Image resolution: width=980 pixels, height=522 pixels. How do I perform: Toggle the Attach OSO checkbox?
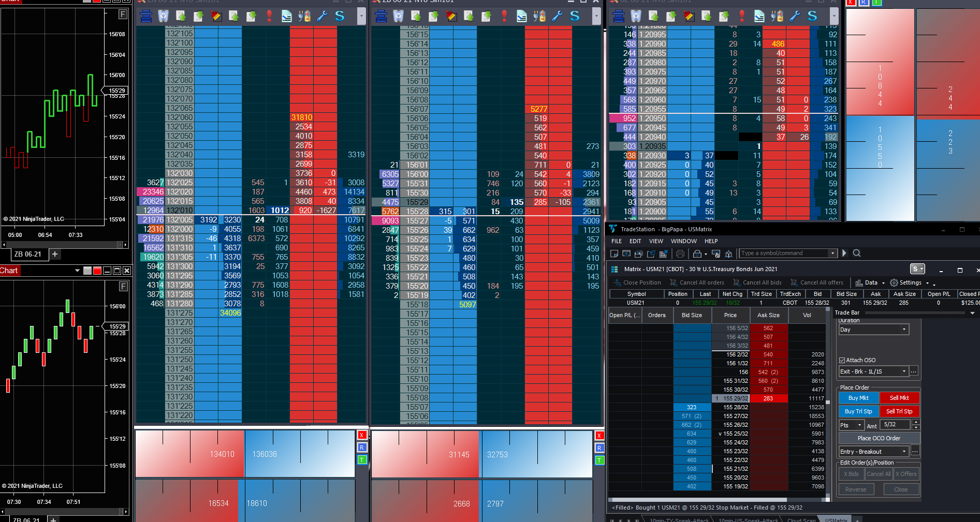(x=842, y=360)
